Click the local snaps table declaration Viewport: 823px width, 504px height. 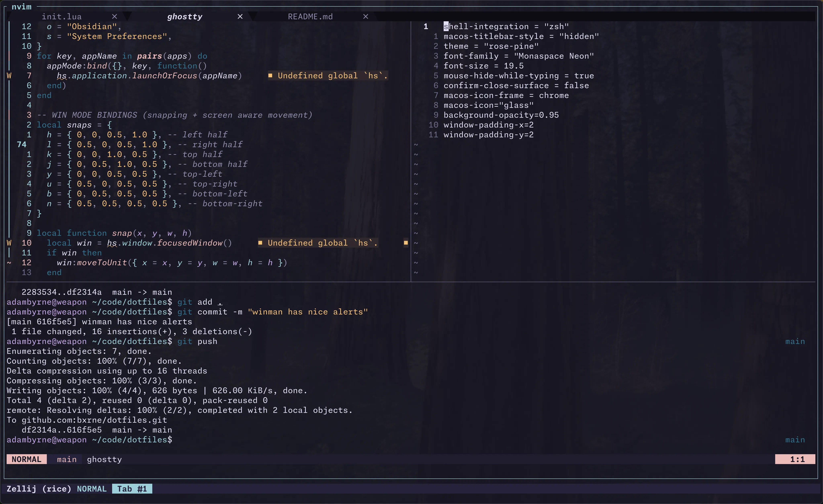click(74, 125)
